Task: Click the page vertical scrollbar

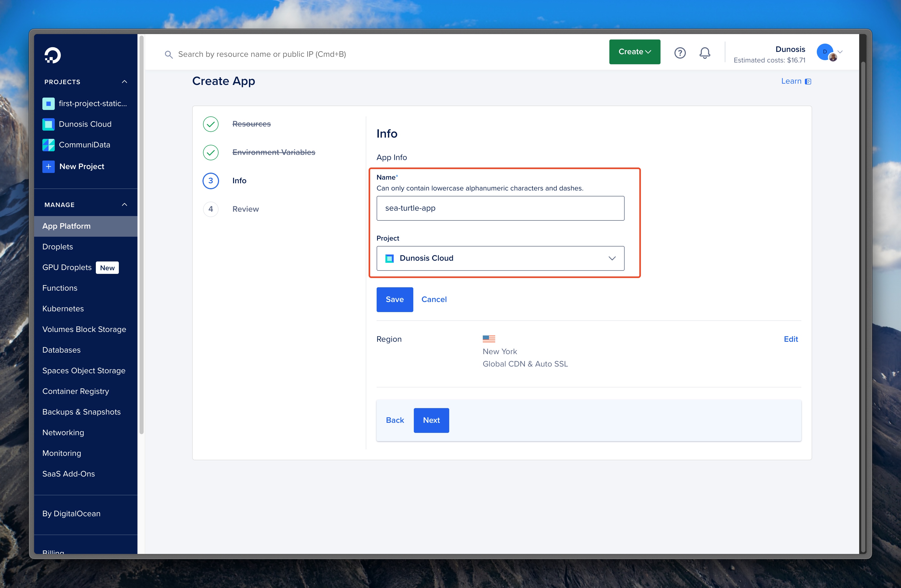Action: click(x=863, y=306)
